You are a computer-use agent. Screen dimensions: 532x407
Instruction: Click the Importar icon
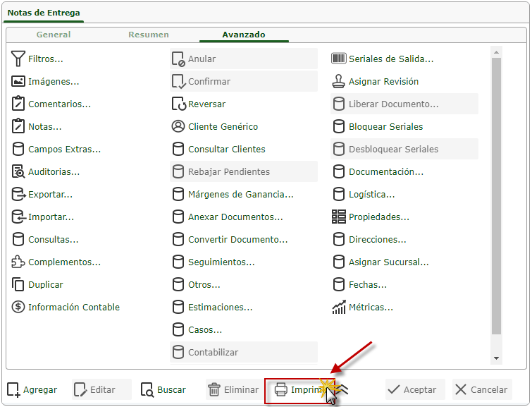18,217
